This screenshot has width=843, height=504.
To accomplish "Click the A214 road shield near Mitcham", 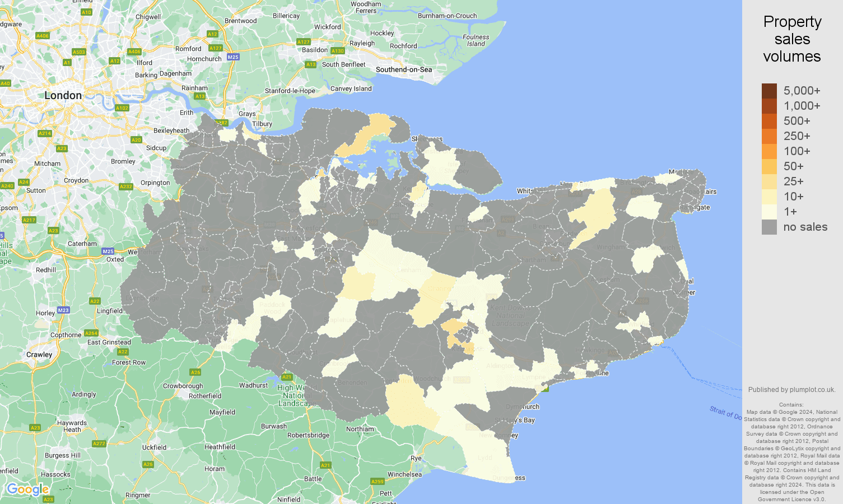I will [45, 133].
